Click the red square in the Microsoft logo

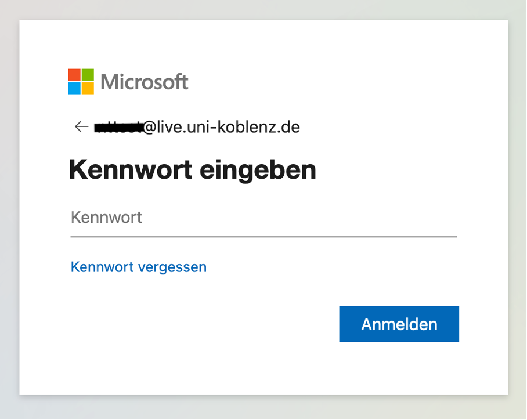pyautogui.click(x=74, y=75)
